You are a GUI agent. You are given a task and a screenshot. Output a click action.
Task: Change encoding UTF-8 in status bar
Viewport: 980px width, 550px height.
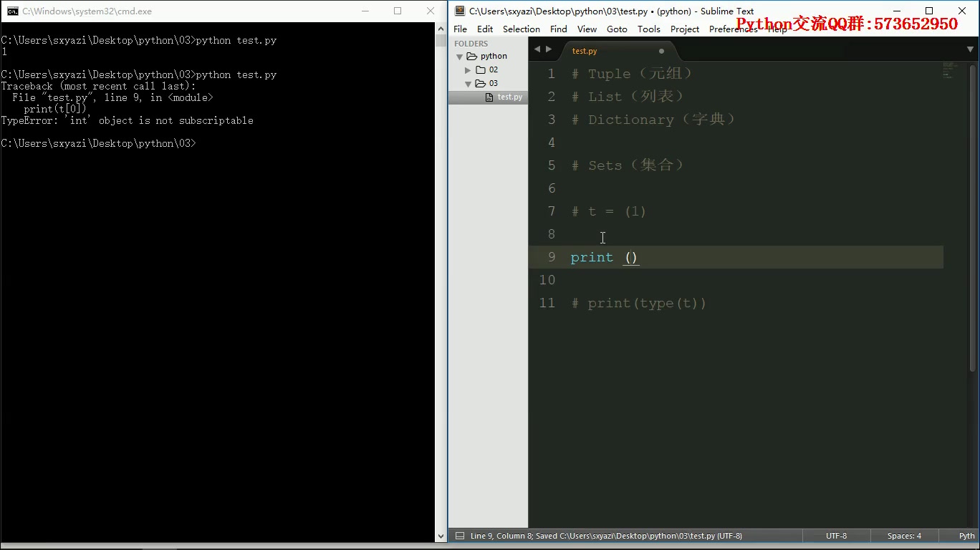(x=836, y=536)
